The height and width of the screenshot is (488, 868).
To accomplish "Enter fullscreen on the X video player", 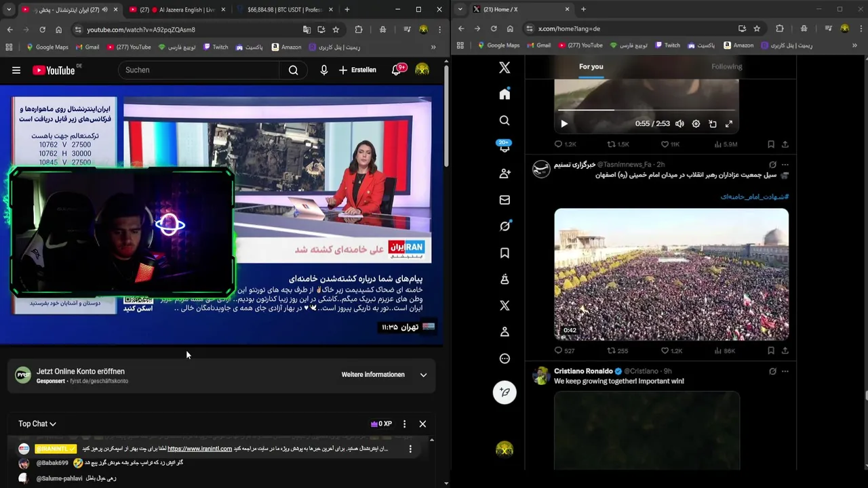I will click(x=729, y=124).
